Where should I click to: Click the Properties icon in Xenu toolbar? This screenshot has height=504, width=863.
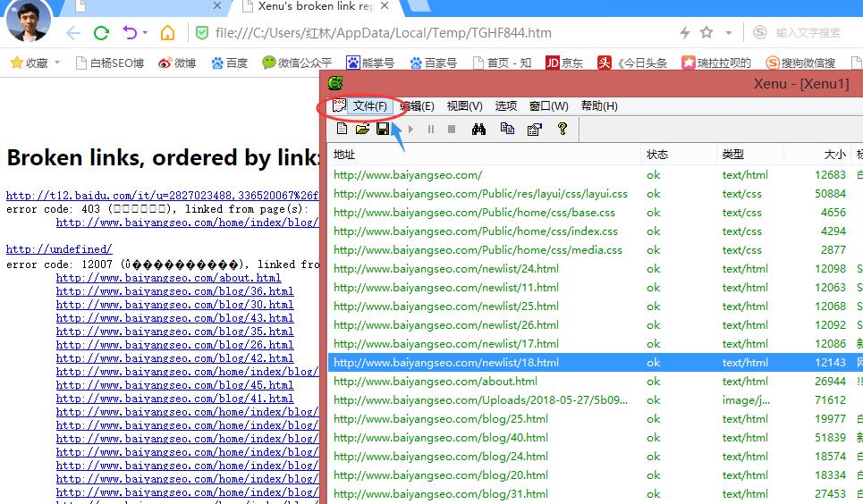click(x=535, y=130)
